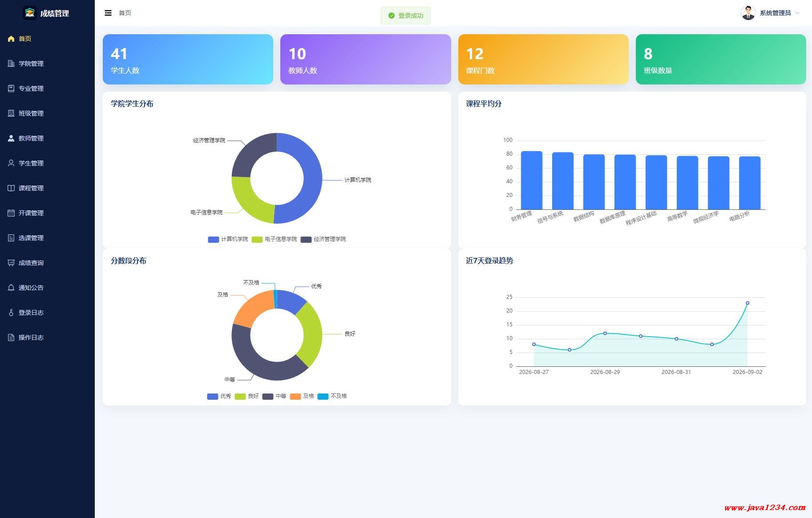The width and height of the screenshot is (812, 518).
Task: Click the 首页 breadcrumb link
Action: point(125,13)
